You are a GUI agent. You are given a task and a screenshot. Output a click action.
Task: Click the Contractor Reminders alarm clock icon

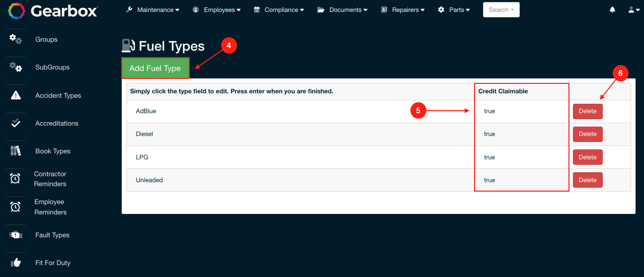click(16, 179)
